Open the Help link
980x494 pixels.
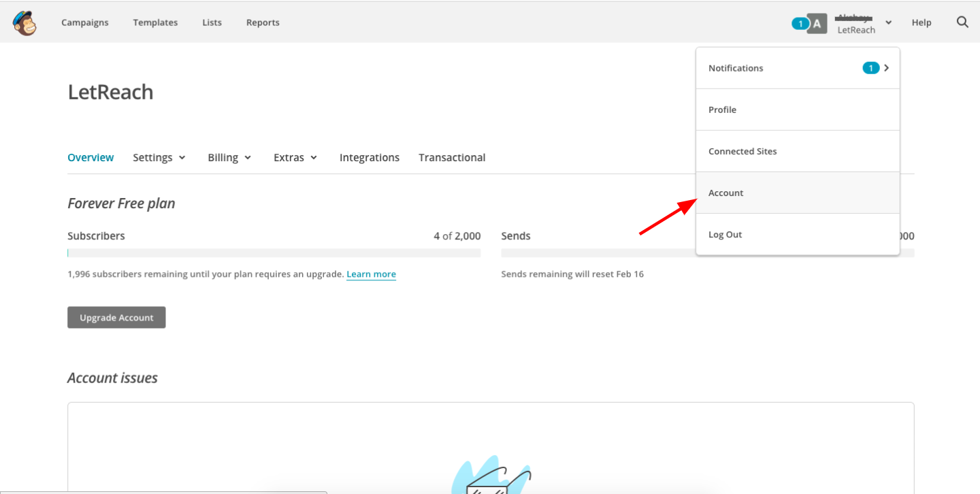921,22
